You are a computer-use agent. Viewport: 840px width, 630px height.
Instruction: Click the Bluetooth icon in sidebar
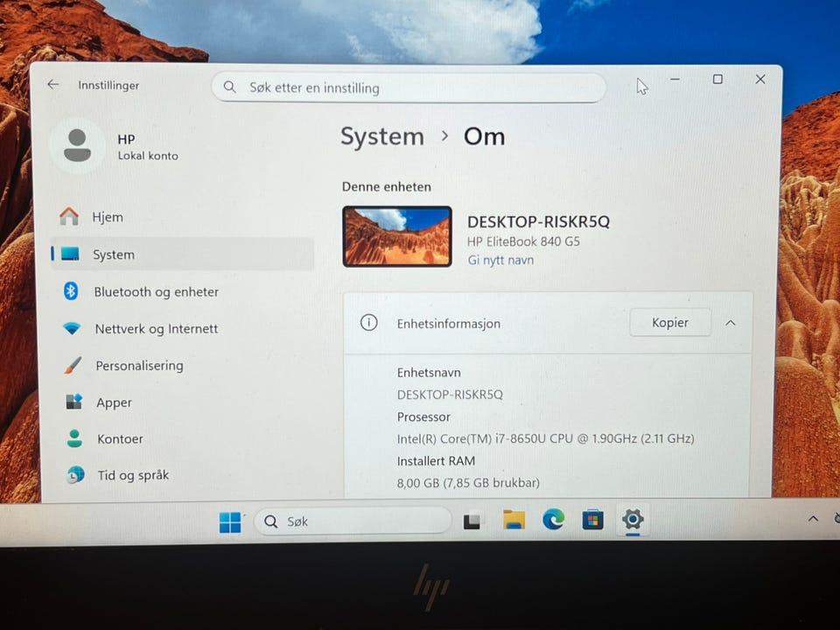click(x=71, y=290)
